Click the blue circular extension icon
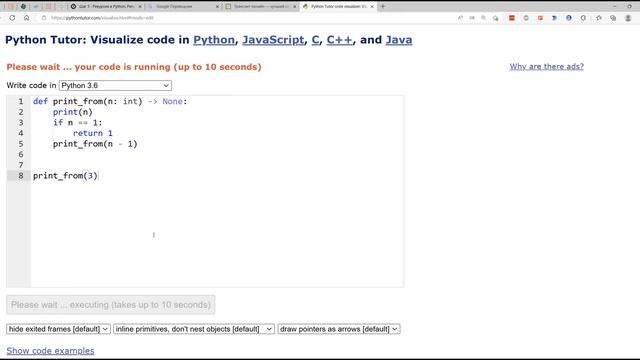Viewport: 640px width, 360px height. [x=569, y=18]
